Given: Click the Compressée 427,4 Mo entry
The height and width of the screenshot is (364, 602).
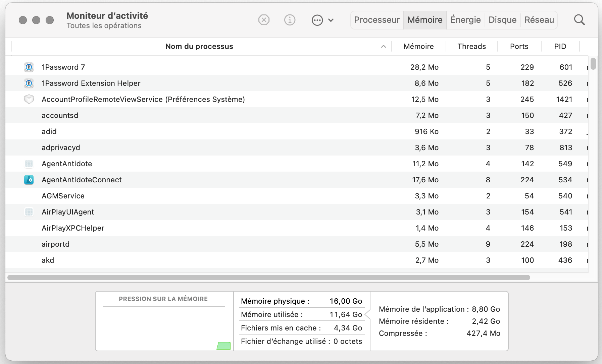Looking at the screenshot, I should click(x=439, y=333).
